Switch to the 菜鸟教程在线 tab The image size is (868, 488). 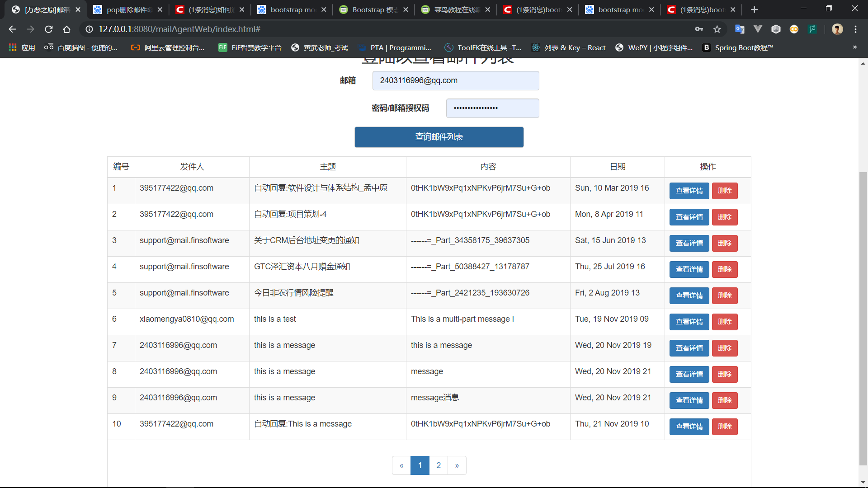tap(456, 9)
